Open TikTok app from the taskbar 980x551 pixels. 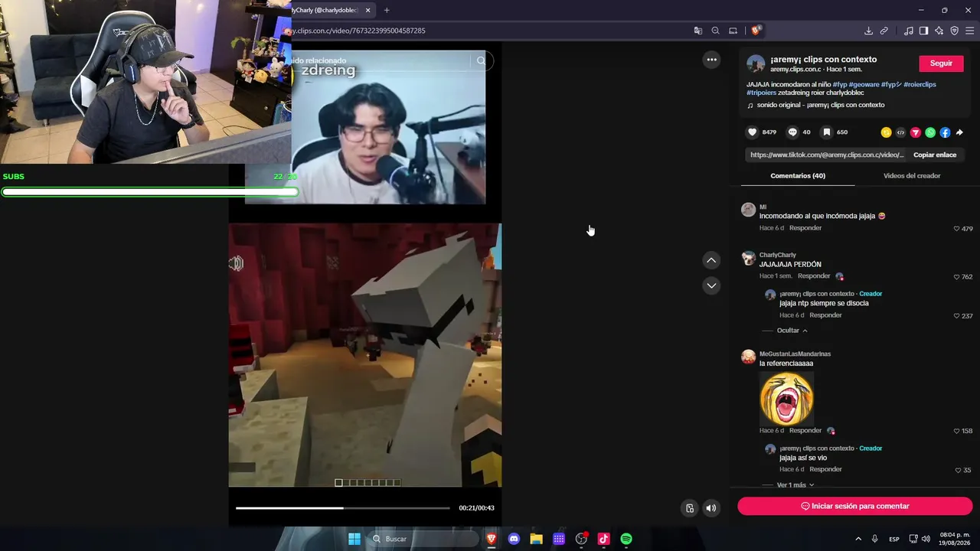click(x=603, y=539)
